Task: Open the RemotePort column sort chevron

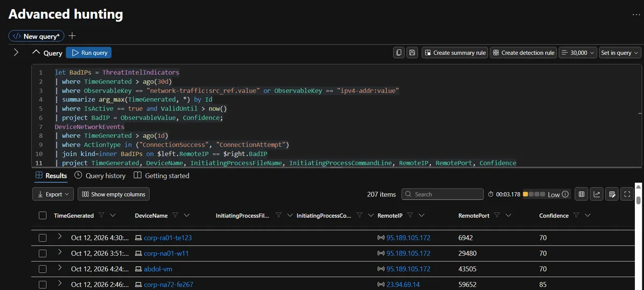Action: pyautogui.click(x=509, y=215)
